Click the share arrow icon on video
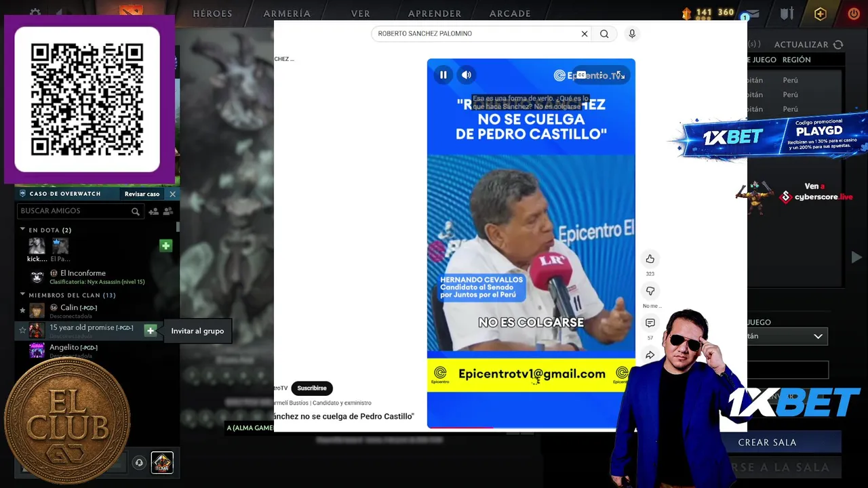The height and width of the screenshot is (488, 868). tap(650, 355)
